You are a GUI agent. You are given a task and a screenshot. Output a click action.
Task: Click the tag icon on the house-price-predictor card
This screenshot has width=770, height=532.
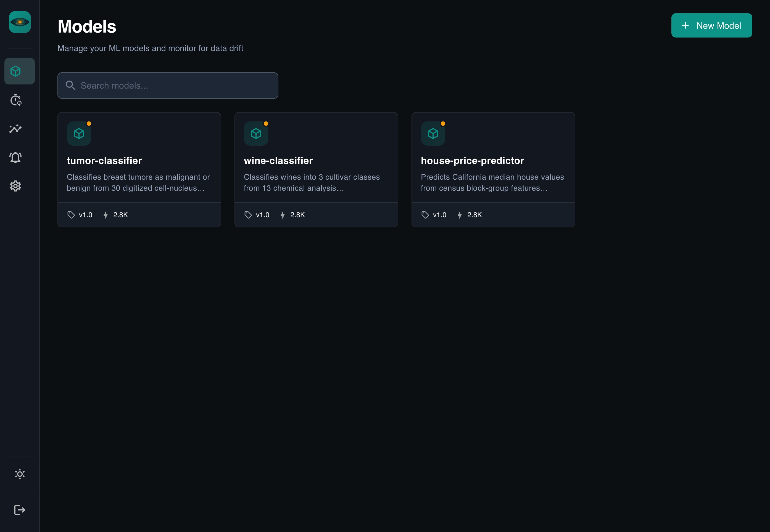click(x=425, y=215)
